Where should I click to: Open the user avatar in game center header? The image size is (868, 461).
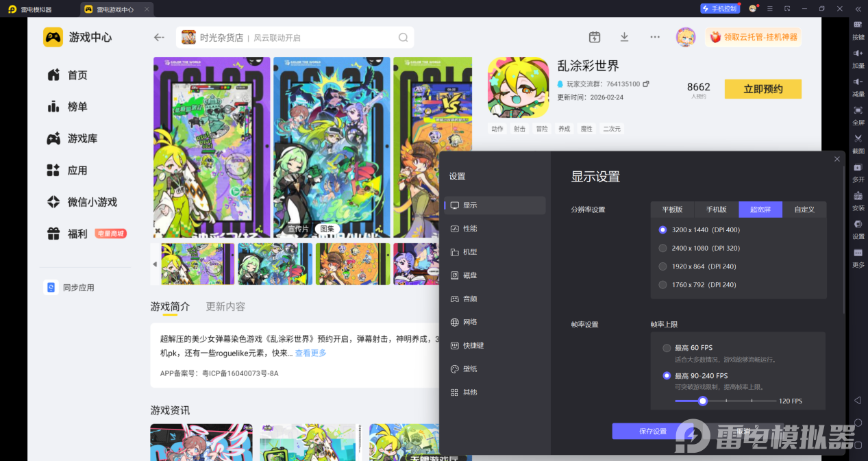pos(686,37)
